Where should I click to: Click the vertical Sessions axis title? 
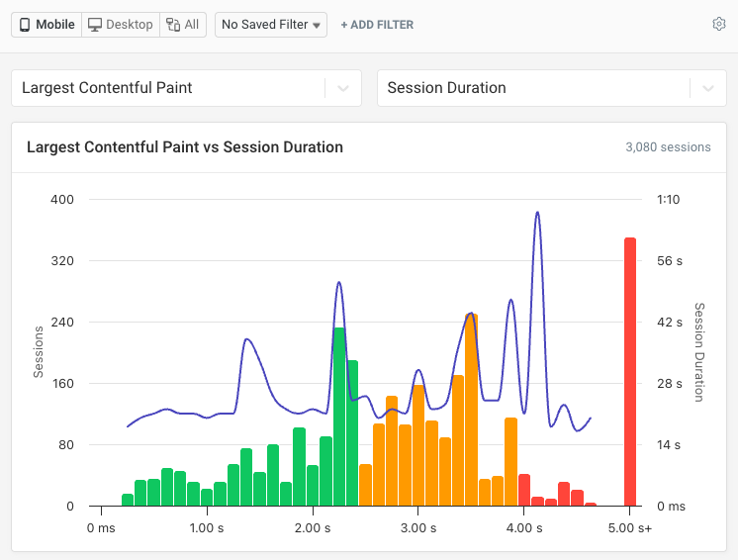39,352
